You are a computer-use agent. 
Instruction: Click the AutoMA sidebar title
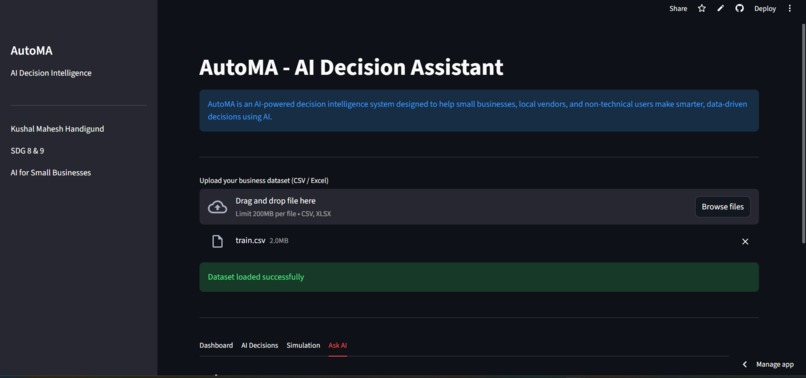(x=31, y=50)
